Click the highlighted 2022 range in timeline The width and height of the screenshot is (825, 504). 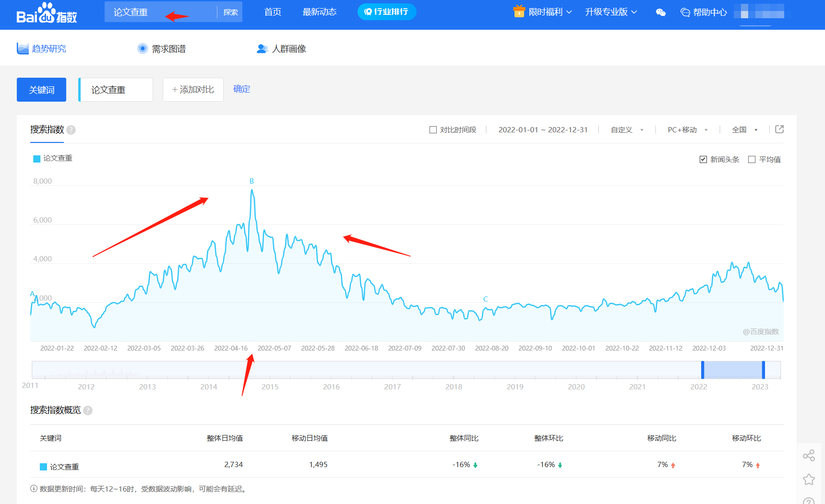(733, 370)
